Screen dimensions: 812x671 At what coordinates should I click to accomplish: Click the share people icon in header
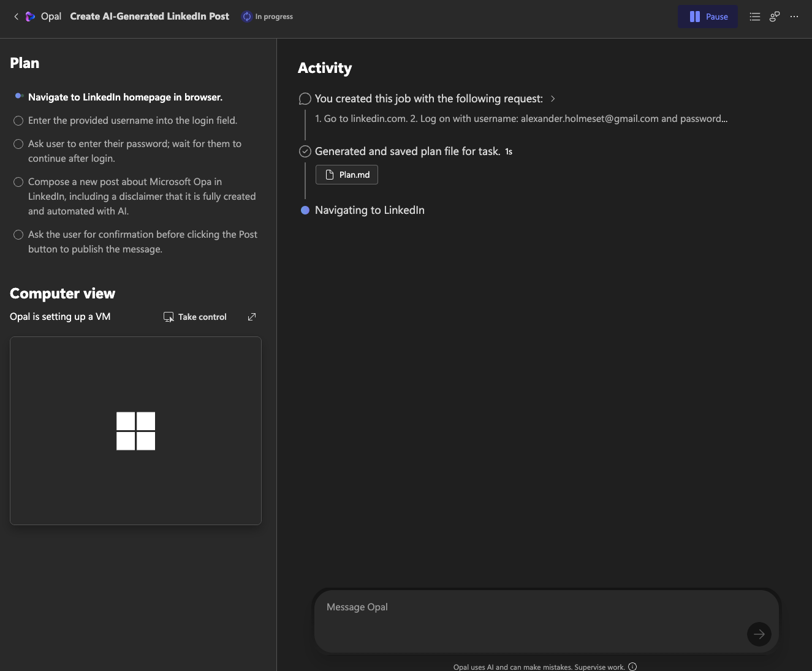click(775, 17)
